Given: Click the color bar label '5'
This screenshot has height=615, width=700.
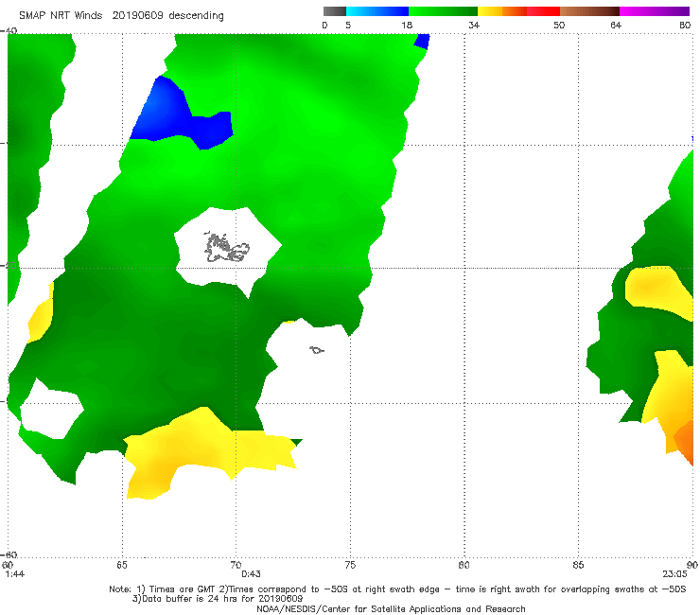Looking at the screenshot, I should (348, 25).
